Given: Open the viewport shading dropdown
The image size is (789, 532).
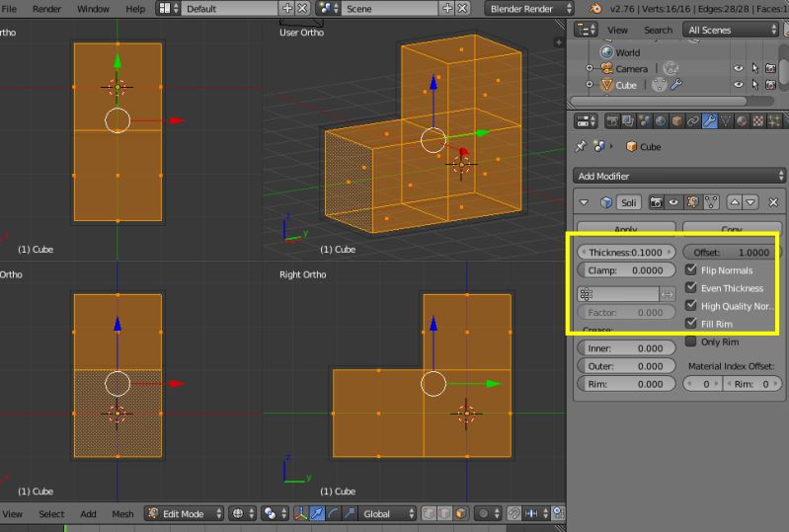Looking at the screenshot, I should [x=242, y=513].
